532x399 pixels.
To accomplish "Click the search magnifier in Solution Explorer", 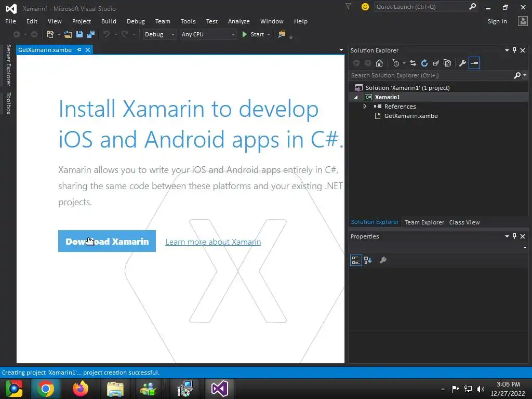I will click(x=517, y=75).
